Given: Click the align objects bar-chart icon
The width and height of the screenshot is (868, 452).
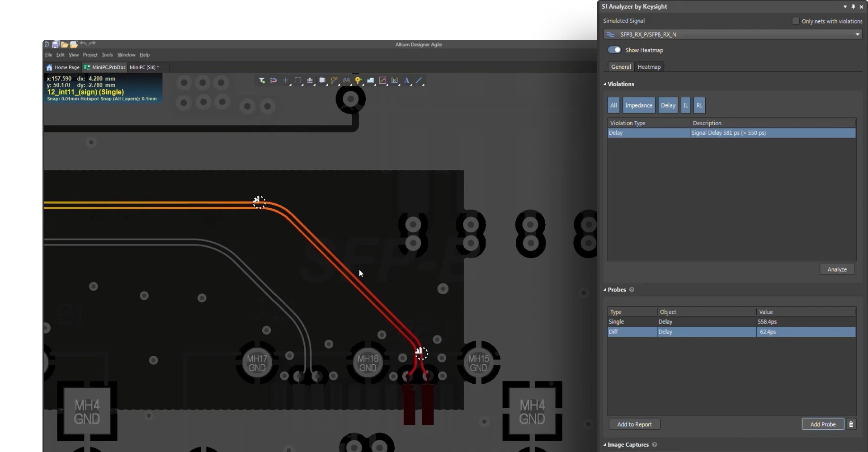Looking at the screenshot, I should (310, 80).
